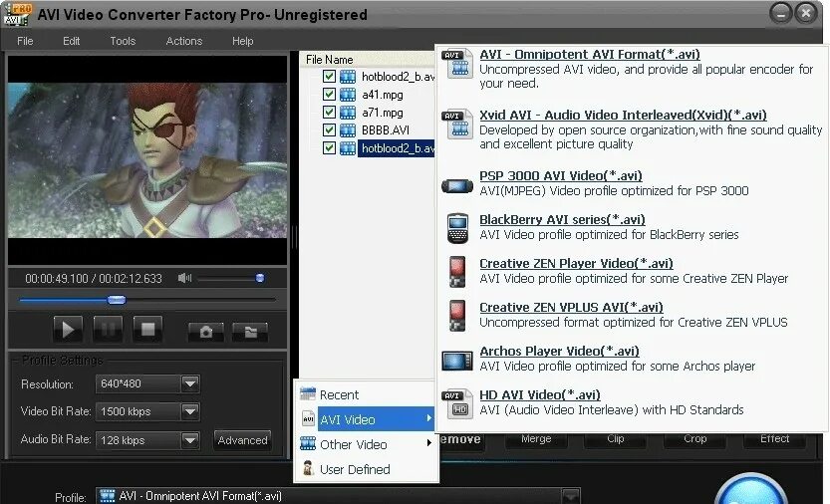Click the Archos Player device icon
830x504 pixels.
pos(457,361)
